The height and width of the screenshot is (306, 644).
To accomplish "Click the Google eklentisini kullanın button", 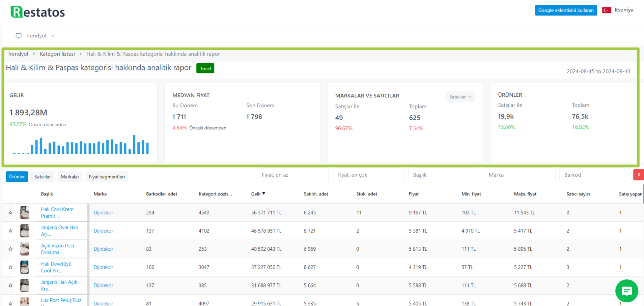I will 566,10.
